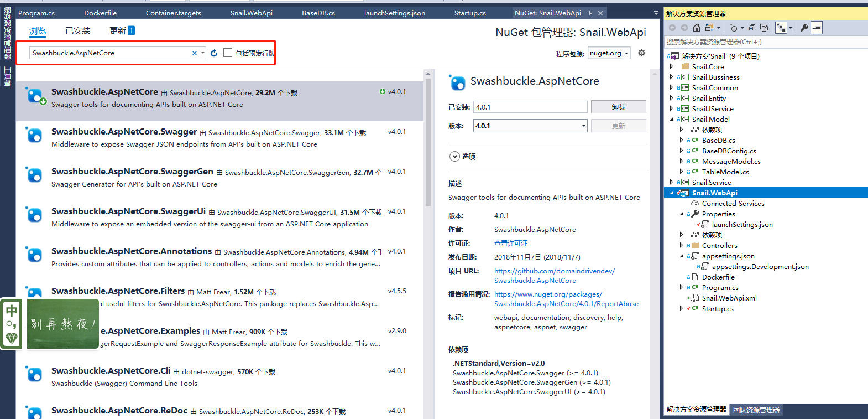Image resolution: width=868 pixels, height=419 pixels.
Task: Click the Sync with Active Document icon
Action: 709,28
